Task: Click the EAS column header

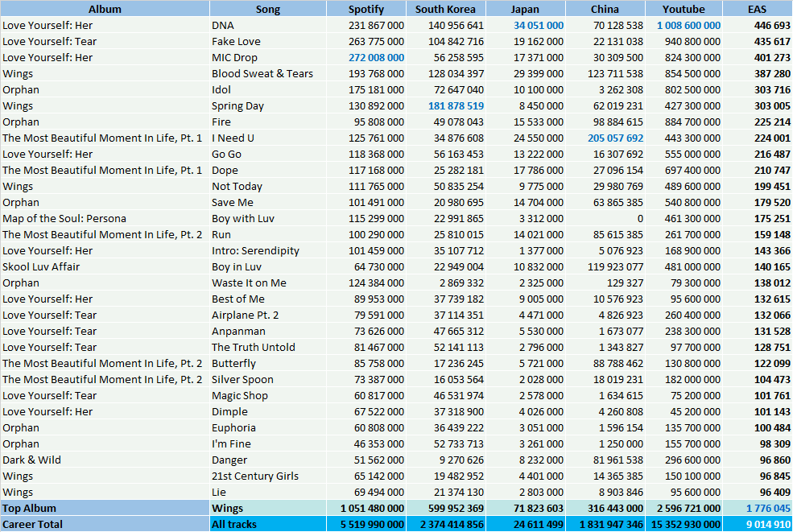Action: click(x=757, y=9)
